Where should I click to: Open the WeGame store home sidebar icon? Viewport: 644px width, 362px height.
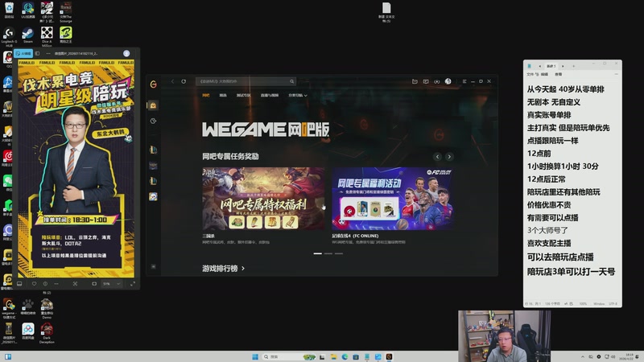point(153,105)
